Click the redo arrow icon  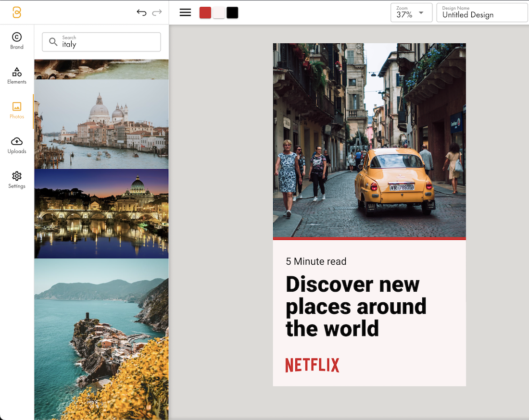(157, 12)
